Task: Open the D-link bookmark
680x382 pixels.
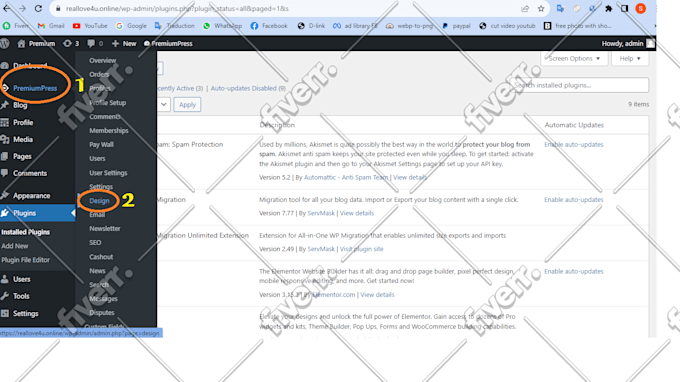Action: pyautogui.click(x=311, y=26)
